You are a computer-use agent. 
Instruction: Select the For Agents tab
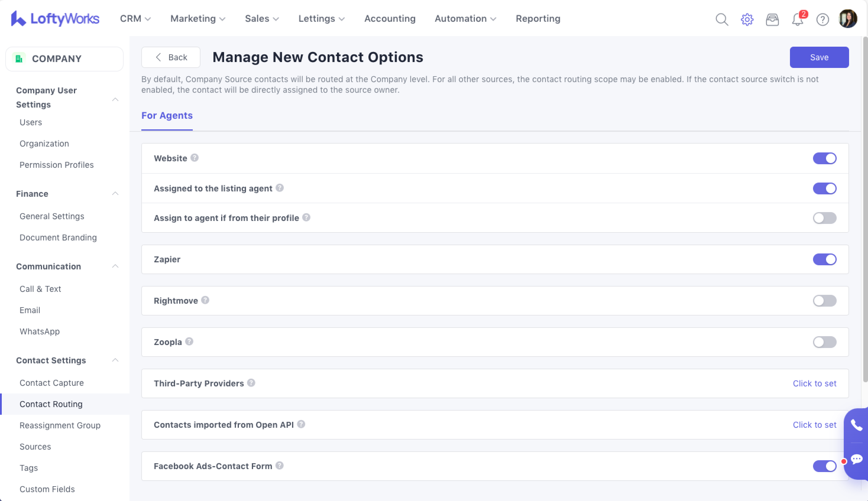tap(167, 116)
